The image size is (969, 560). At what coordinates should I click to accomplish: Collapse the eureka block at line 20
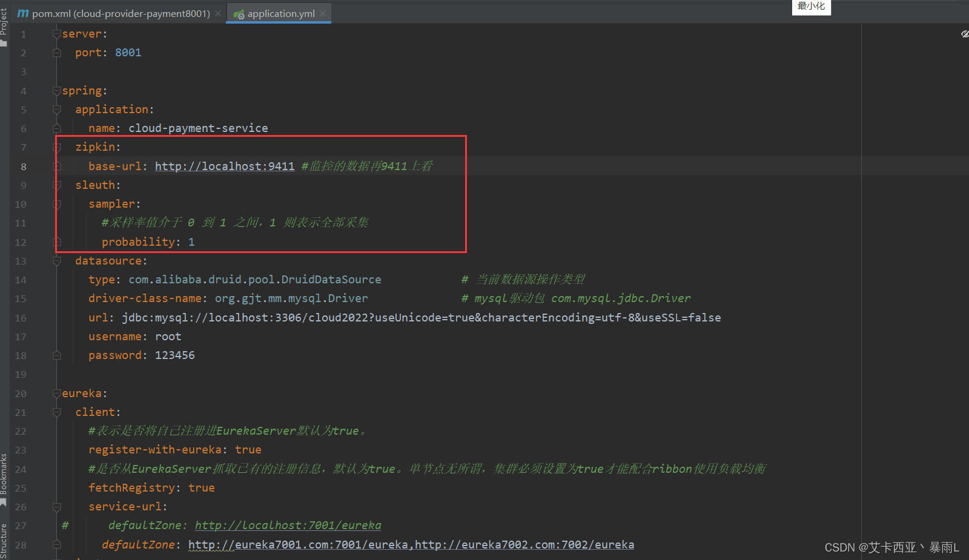pyautogui.click(x=56, y=394)
